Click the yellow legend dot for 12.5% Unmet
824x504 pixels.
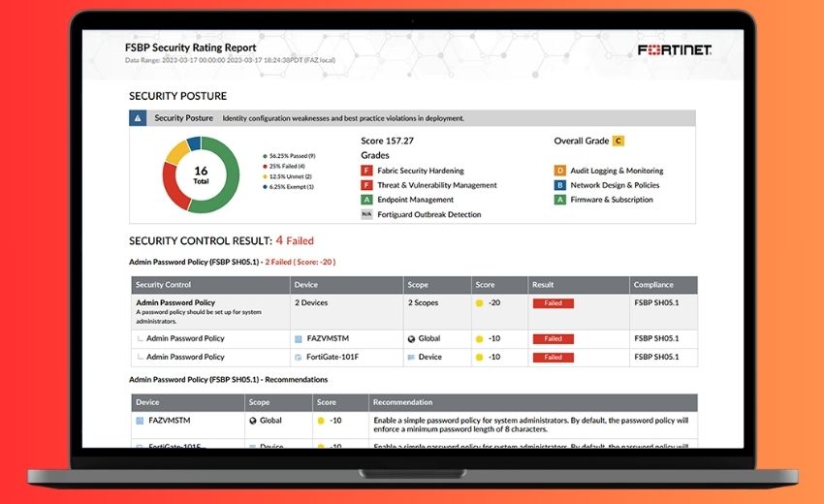pos(265,176)
